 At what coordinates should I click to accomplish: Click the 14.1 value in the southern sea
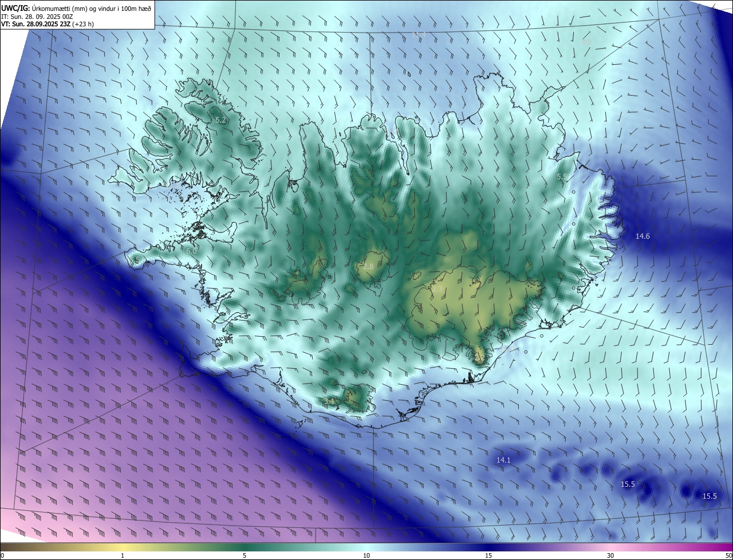[x=503, y=460]
